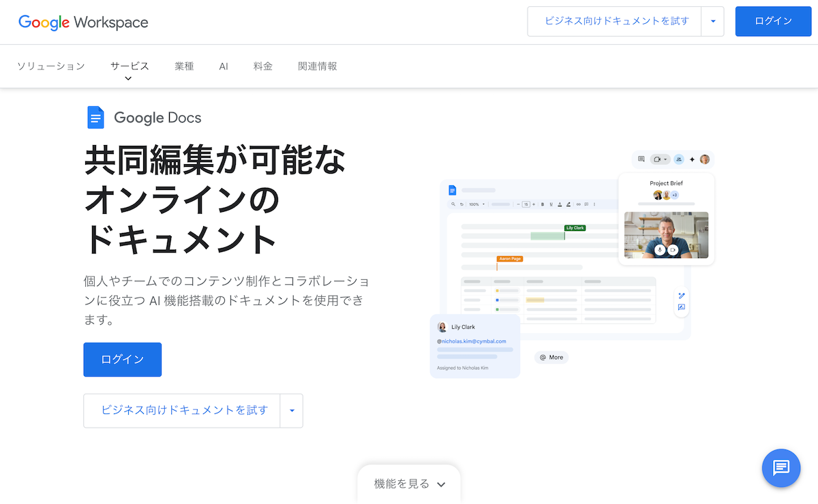Open the サービス nav menu
This screenshot has width=818, height=504.
pos(130,66)
